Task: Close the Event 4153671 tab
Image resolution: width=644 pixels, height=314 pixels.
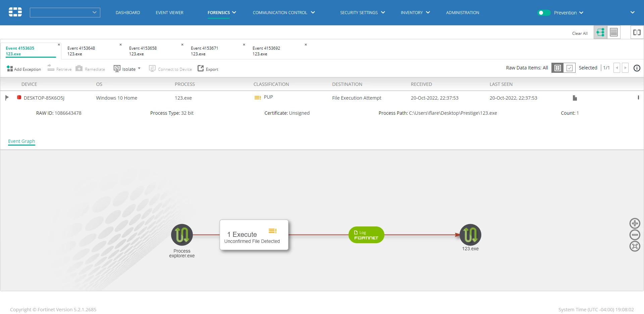Action: (244, 45)
